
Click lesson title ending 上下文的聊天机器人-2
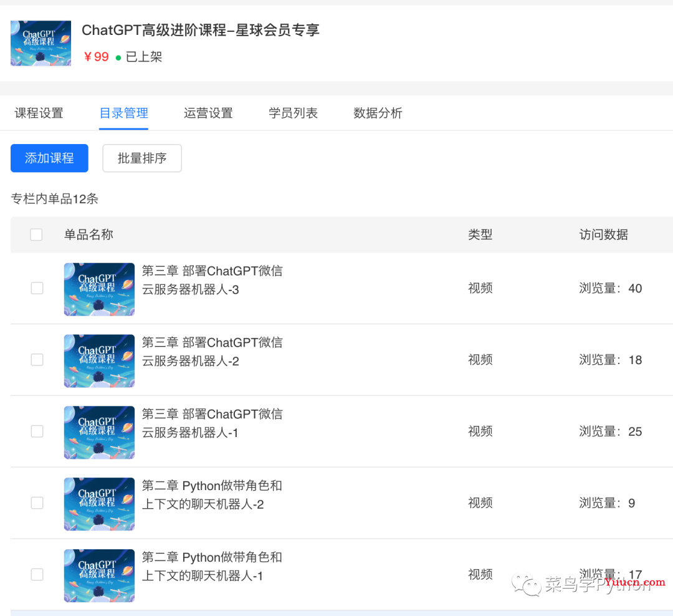click(212, 495)
